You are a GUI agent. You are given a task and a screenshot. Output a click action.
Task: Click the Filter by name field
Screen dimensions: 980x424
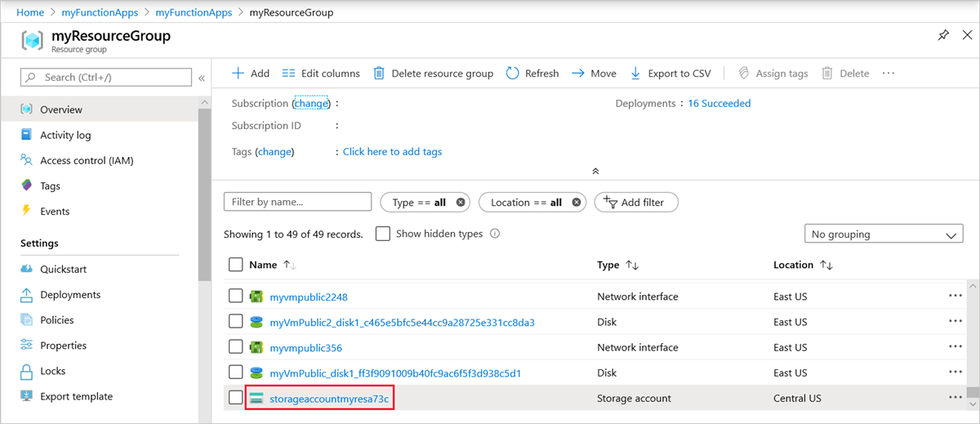point(297,202)
